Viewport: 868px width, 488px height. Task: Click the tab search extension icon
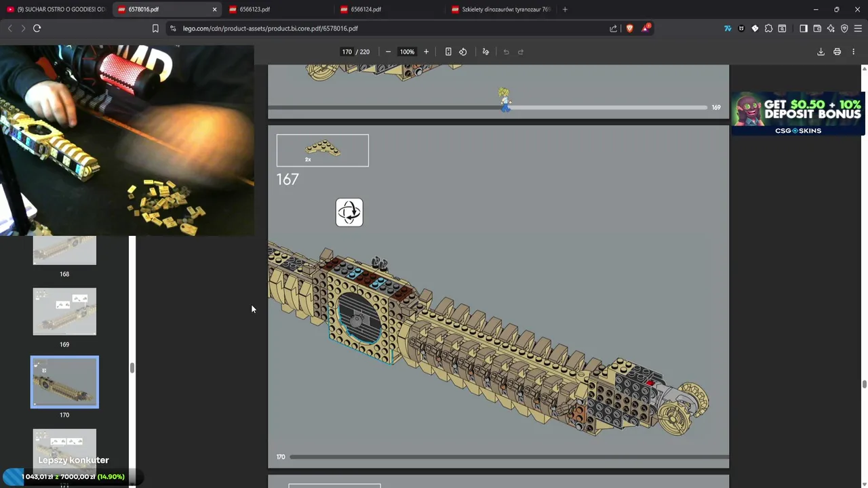pyautogui.click(x=782, y=28)
